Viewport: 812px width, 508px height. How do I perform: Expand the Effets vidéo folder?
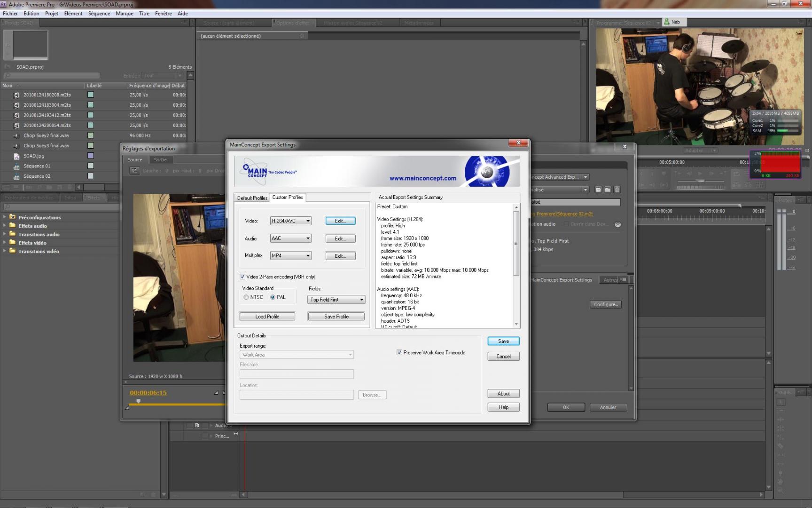click(x=5, y=242)
